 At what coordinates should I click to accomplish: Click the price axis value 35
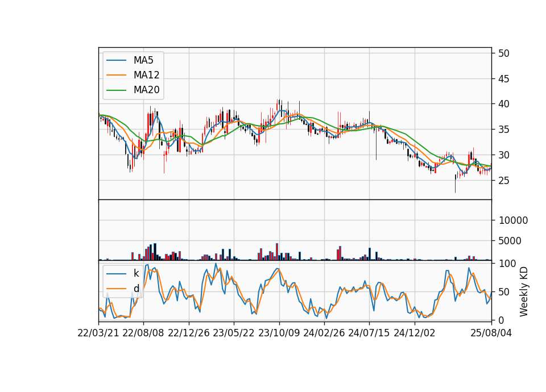click(x=504, y=130)
